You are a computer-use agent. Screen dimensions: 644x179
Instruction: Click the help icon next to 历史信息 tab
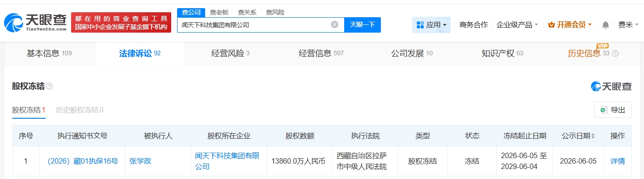[615, 53]
